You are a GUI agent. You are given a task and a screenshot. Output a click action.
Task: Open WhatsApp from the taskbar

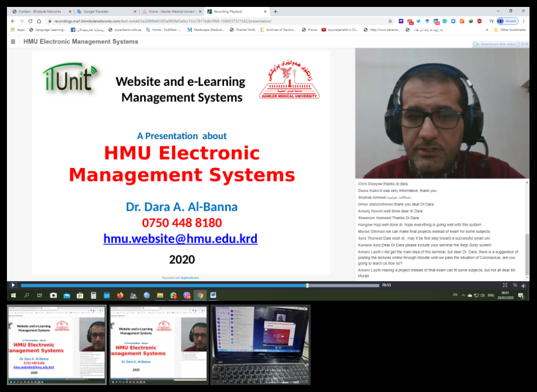click(x=173, y=295)
